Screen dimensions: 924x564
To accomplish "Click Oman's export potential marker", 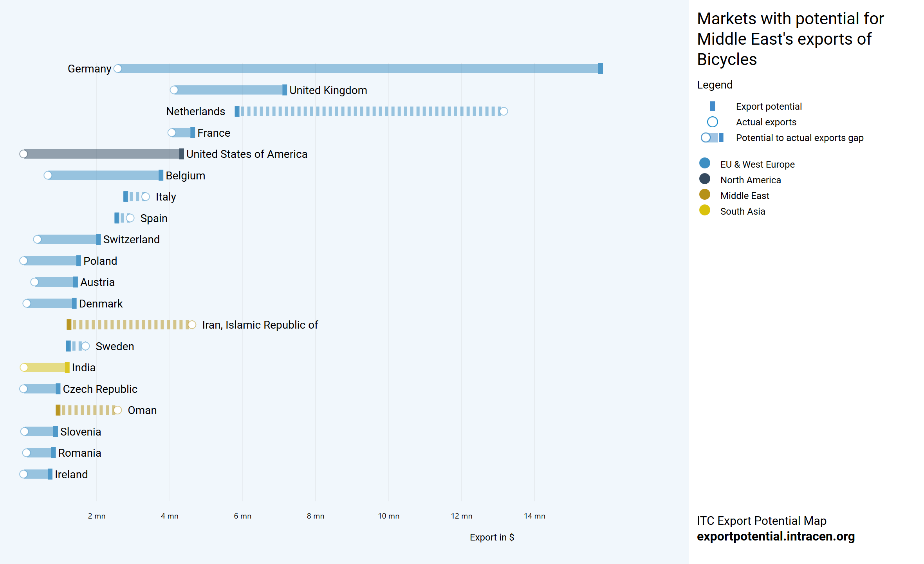I will [x=58, y=410].
